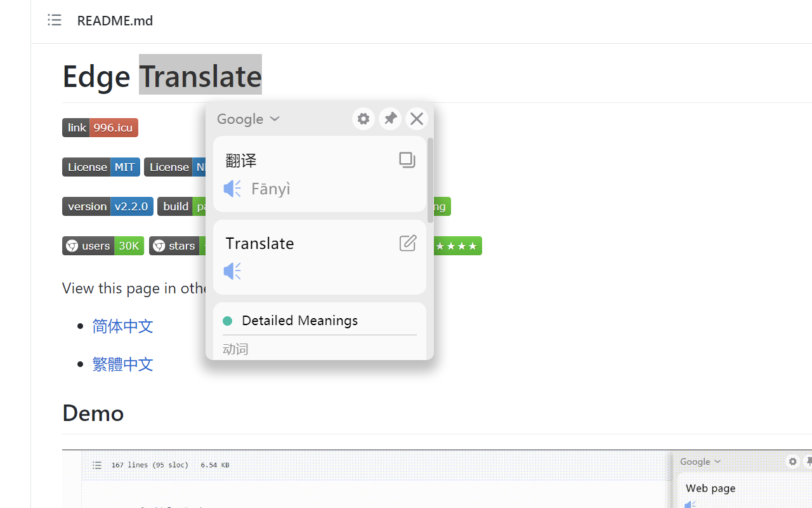Open the Google translator dropdown

click(x=248, y=119)
